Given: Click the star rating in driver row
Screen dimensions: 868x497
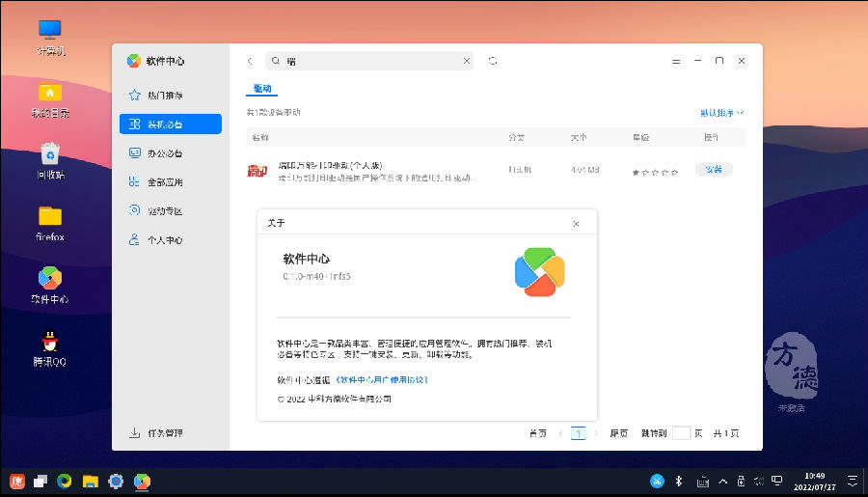Looking at the screenshot, I should [x=655, y=173].
